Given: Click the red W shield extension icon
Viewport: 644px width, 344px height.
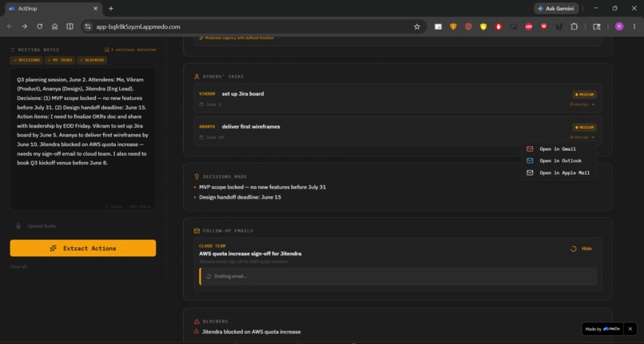Looking at the screenshot, I should pyautogui.click(x=544, y=26).
